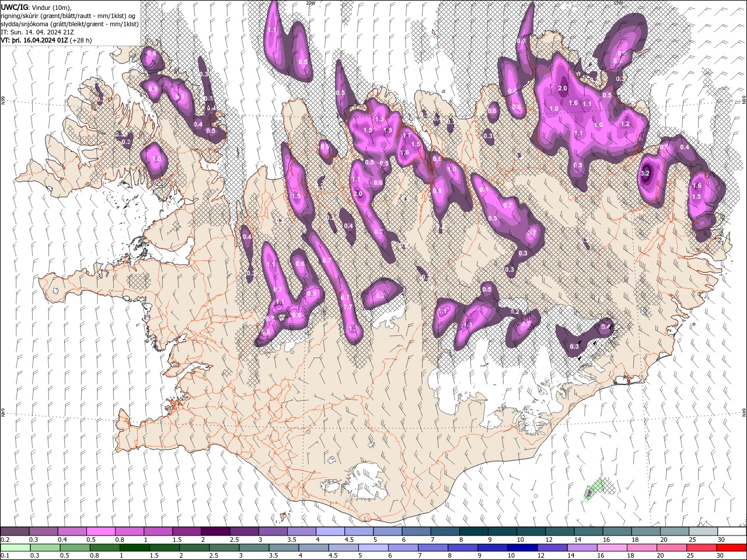Click the '0.2' label in upper legend
Image resolution: width=747 pixels, height=560 pixels.
pos(5,540)
